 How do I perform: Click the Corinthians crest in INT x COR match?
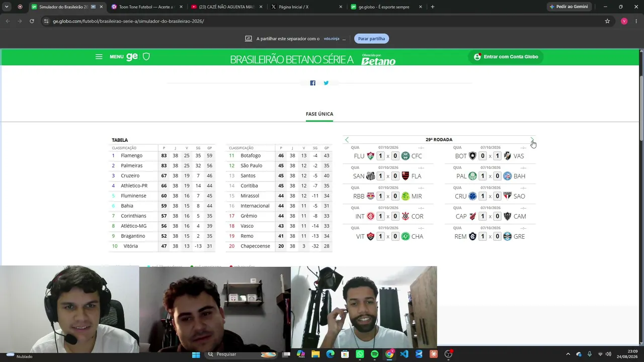pos(406,216)
